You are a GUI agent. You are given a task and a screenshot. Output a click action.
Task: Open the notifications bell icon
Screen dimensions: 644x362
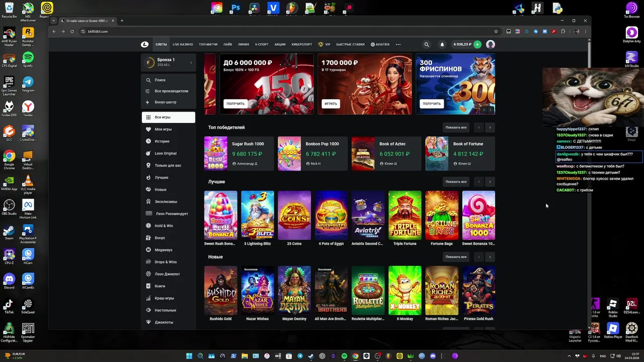point(442,44)
